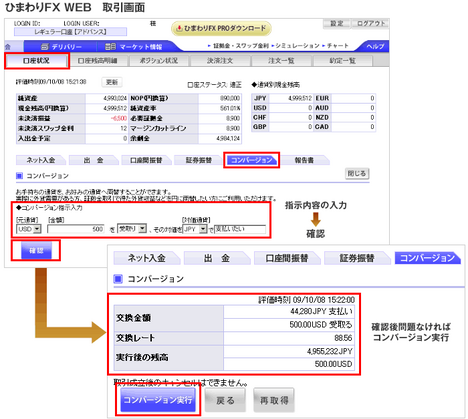Screen dimensions: 468x419
Task: Click the 余剰金 value 4,984,124
Action: point(228,138)
